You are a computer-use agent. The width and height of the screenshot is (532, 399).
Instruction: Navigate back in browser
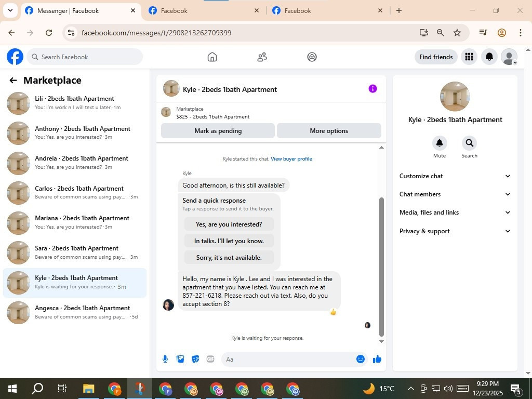coord(11,33)
